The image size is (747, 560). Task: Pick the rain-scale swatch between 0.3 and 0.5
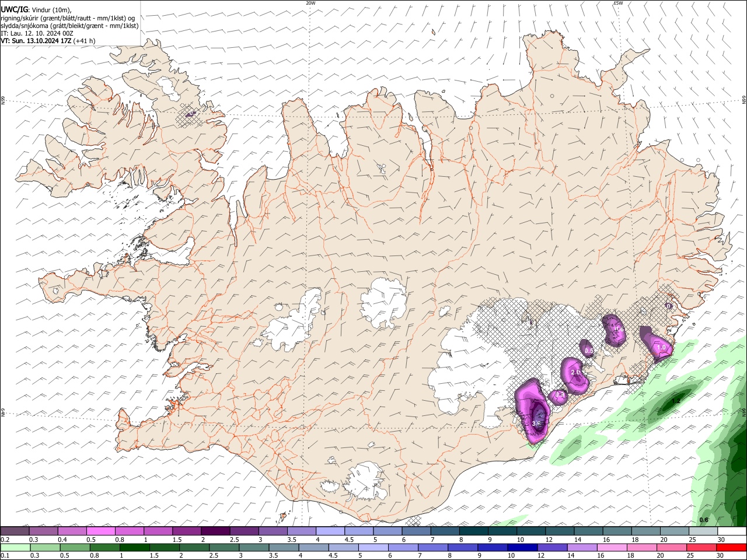[45, 547]
